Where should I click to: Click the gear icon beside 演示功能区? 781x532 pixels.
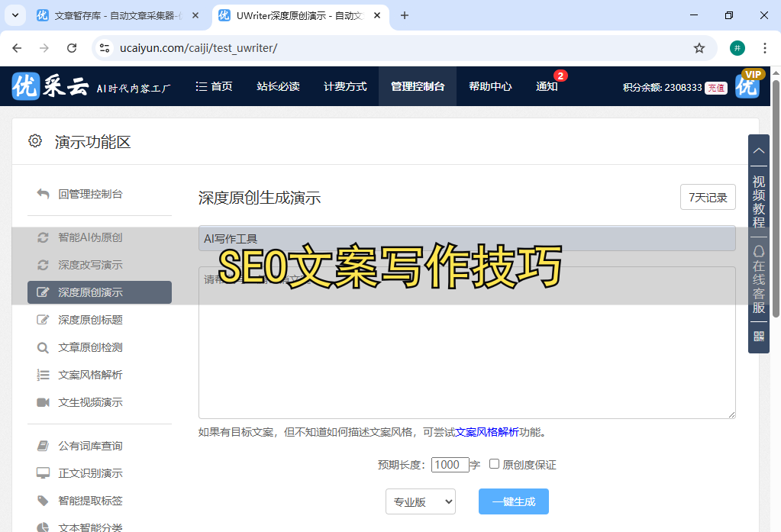[x=35, y=141]
